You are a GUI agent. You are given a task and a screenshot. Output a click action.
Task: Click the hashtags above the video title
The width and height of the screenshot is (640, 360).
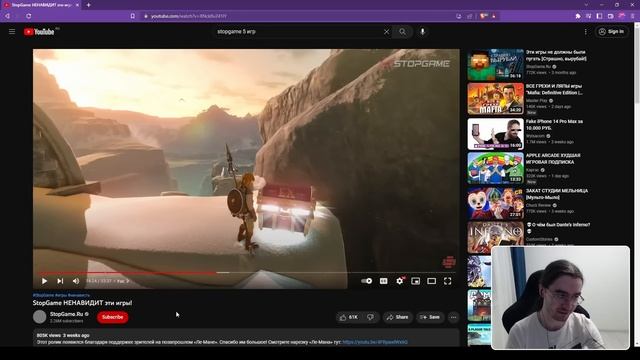coord(61,295)
